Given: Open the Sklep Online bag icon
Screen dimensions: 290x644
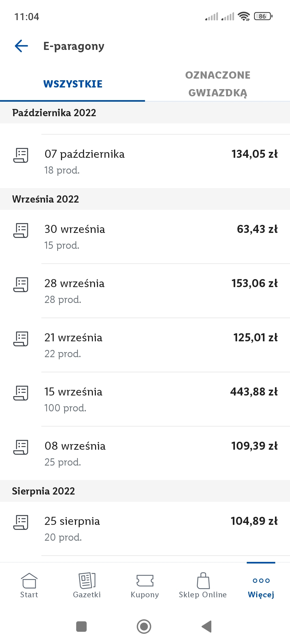Looking at the screenshot, I should (203, 581).
